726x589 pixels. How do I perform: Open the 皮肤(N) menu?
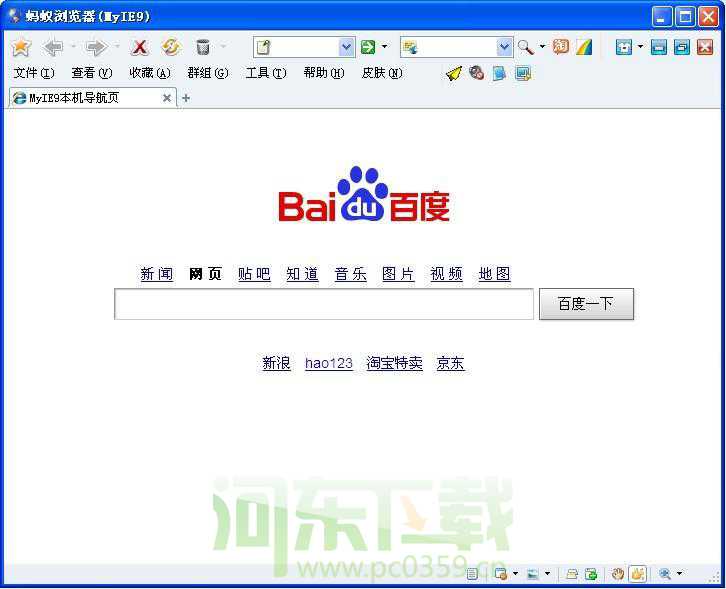pos(382,73)
